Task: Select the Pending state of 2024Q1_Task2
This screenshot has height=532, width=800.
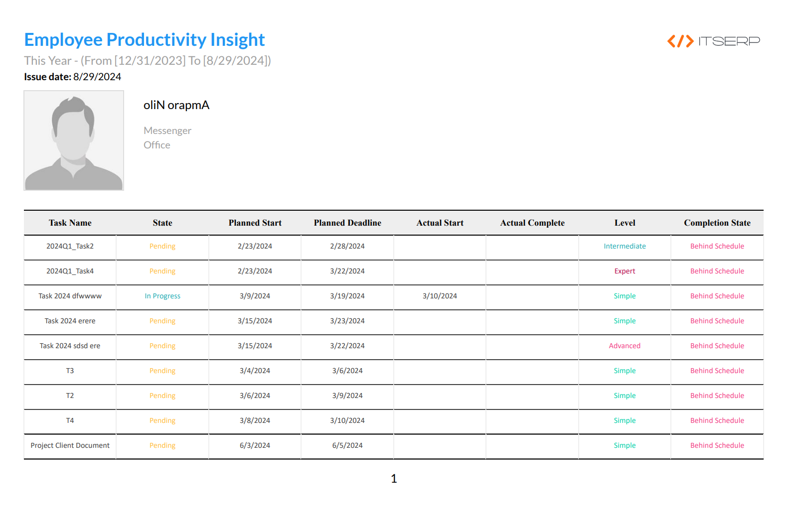Action: pos(162,246)
